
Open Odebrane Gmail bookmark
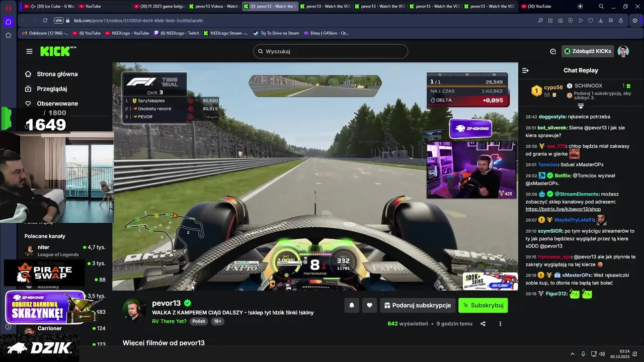45,33
